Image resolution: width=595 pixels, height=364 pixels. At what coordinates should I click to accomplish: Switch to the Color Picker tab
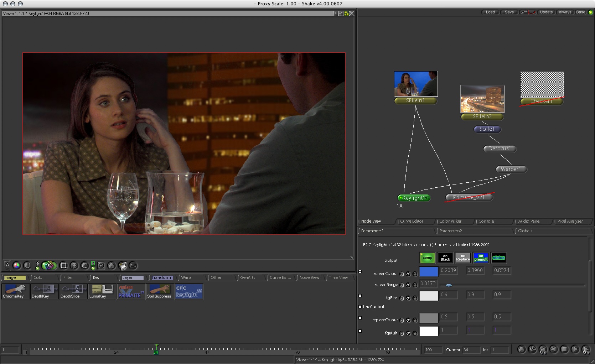point(450,221)
